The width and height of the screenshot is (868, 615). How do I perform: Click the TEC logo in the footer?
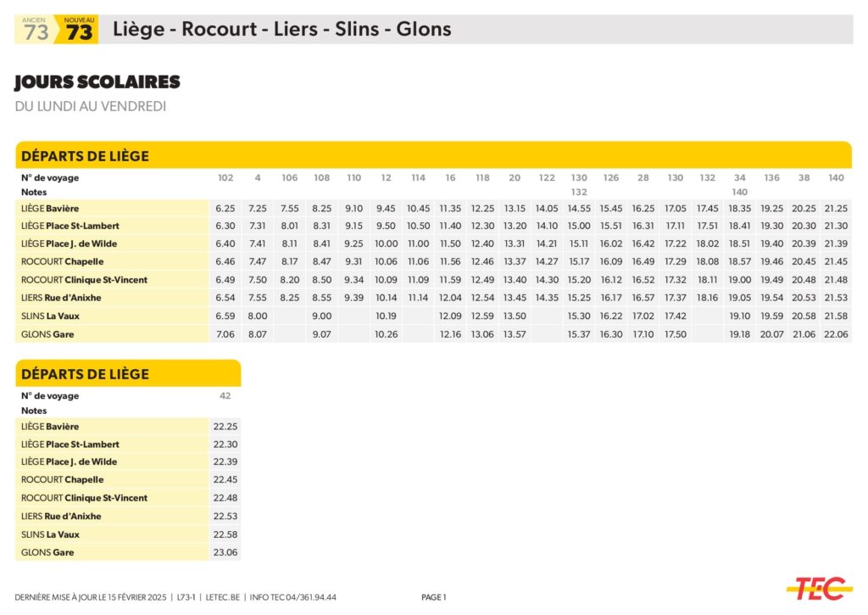click(819, 588)
